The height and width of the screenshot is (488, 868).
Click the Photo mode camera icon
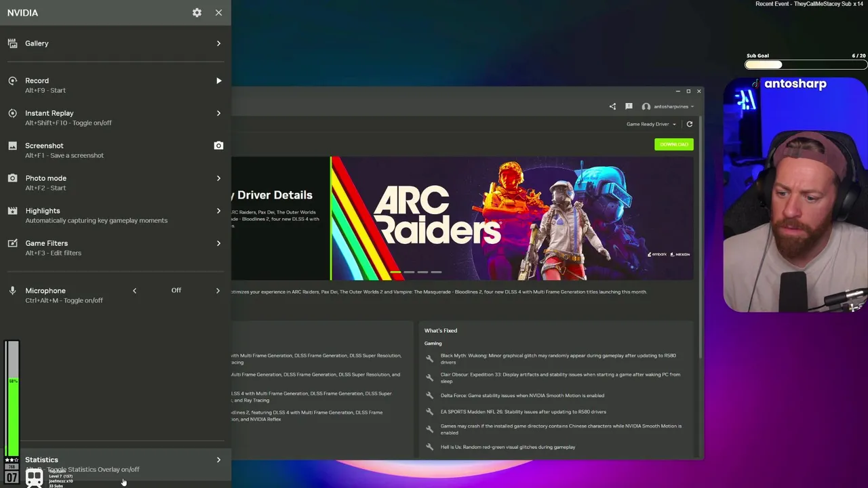coord(12,178)
